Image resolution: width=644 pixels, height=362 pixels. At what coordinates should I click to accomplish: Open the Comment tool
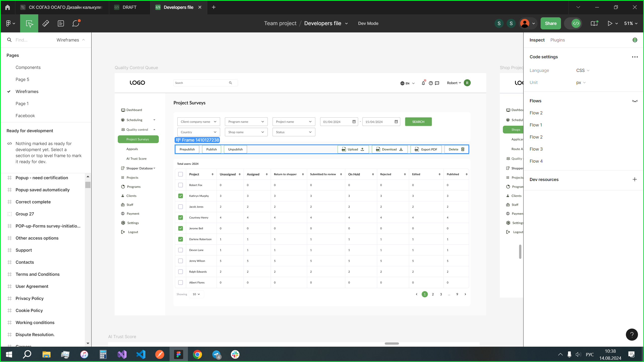pos(76,23)
